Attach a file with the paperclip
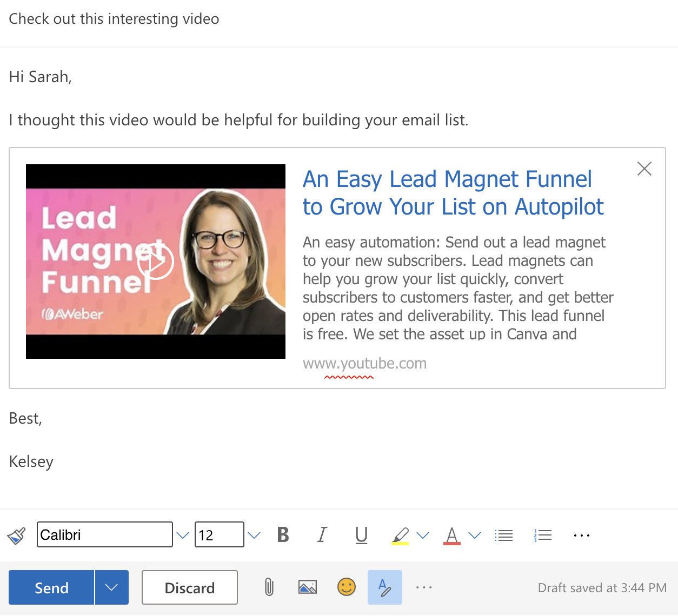678x616 pixels. click(269, 587)
